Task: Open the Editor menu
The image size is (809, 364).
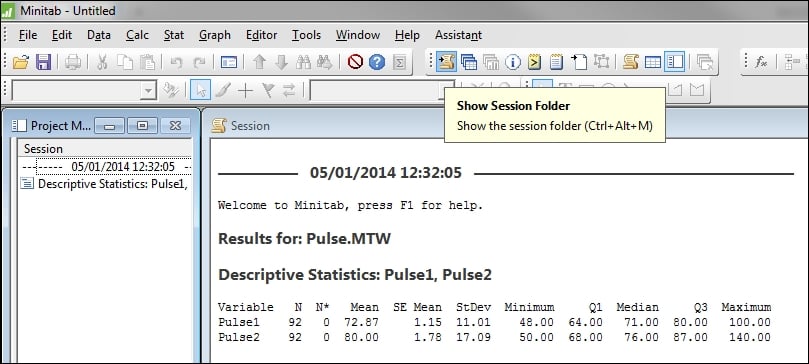Action: click(x=262, y=35)
